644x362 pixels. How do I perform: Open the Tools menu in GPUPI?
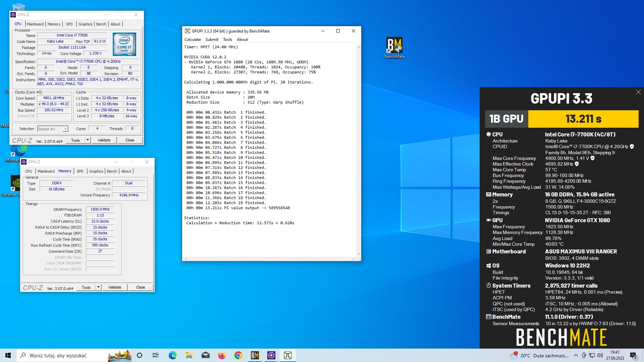[x=228, y=40]
